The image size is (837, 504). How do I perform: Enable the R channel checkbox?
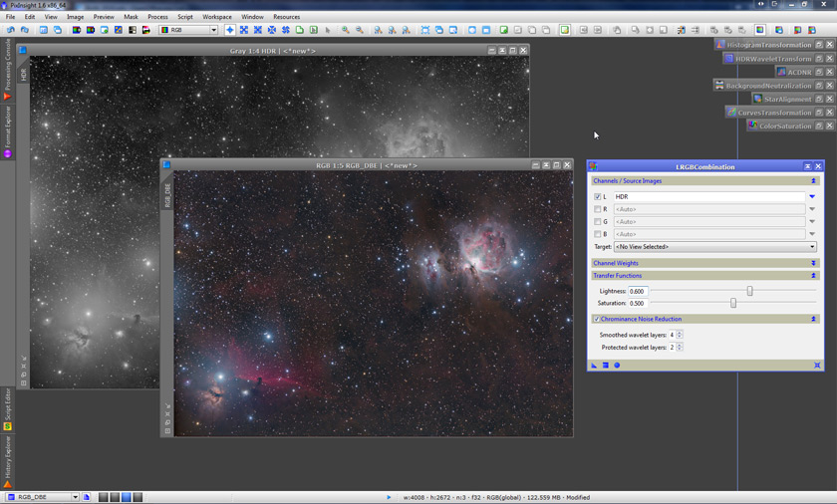coord(598,209)
